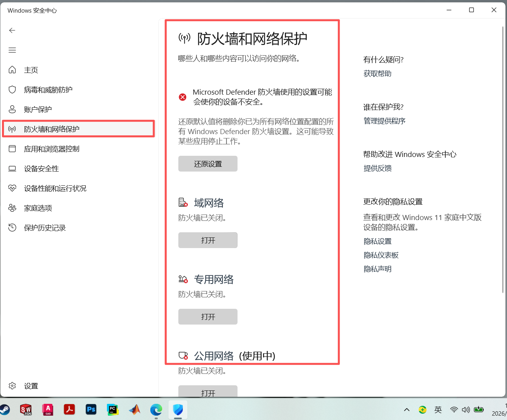Read the 隐私声明 link
The width and height of the screenshot is (507, 420).
[378, 269]
